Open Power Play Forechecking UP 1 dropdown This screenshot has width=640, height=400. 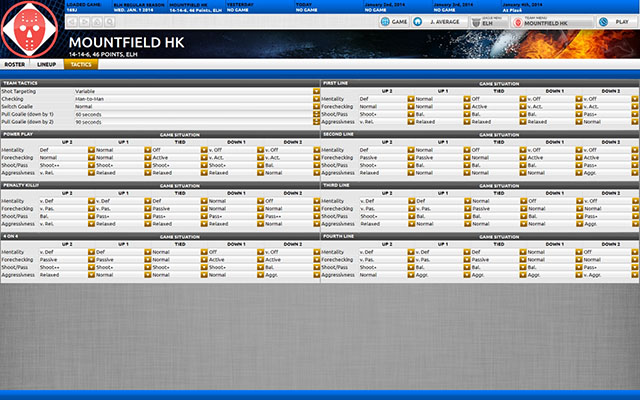pos(148,158)
